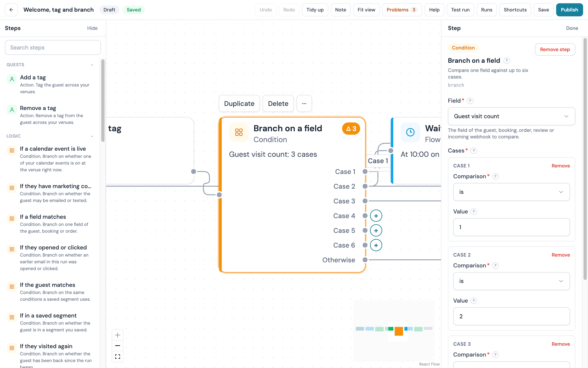This screenshot has width=588, height=368.
Task: Save the automation
Action: tap(543, 10)
